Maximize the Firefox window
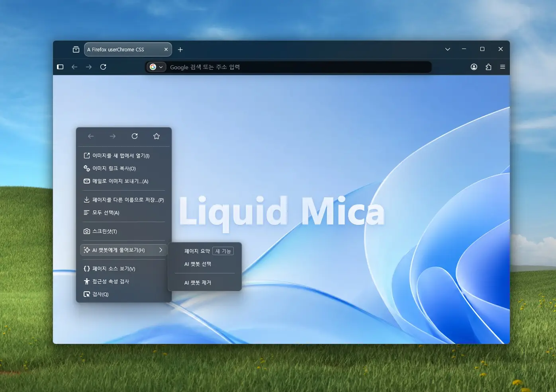The height and width of the screenshot is (392, 556). coord(482,49)
